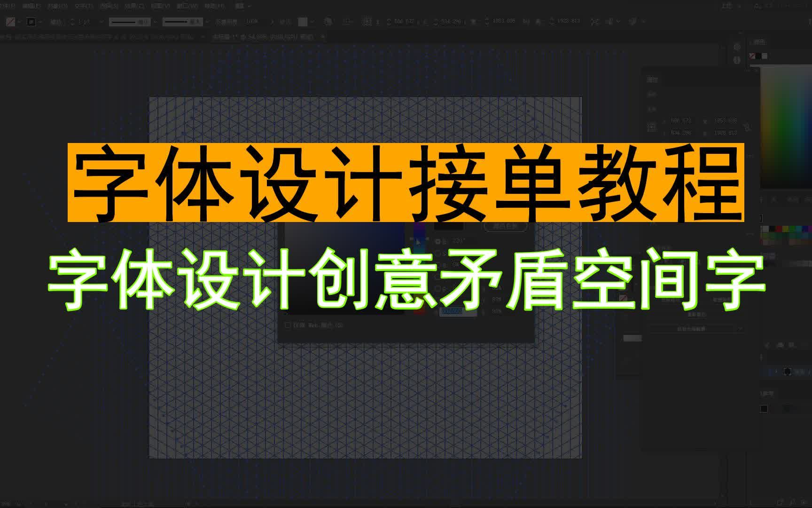Viewport: 812px width, 508px height.
Task: Open the 对象(O) menu
Action: [57, 6]
